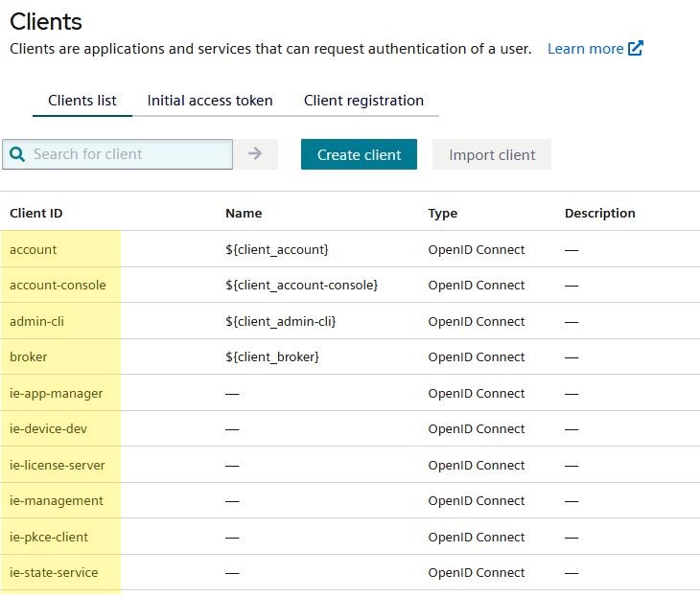Open the ie-app-manager client
700x597 pixels.
coord(56,393)
